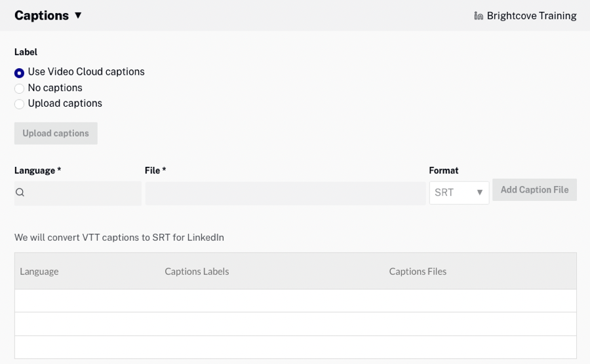Click the Language column header
Image resolution: width=590 pixels, height=364 pixels.
pyautogui.click(x=39, y=272)
